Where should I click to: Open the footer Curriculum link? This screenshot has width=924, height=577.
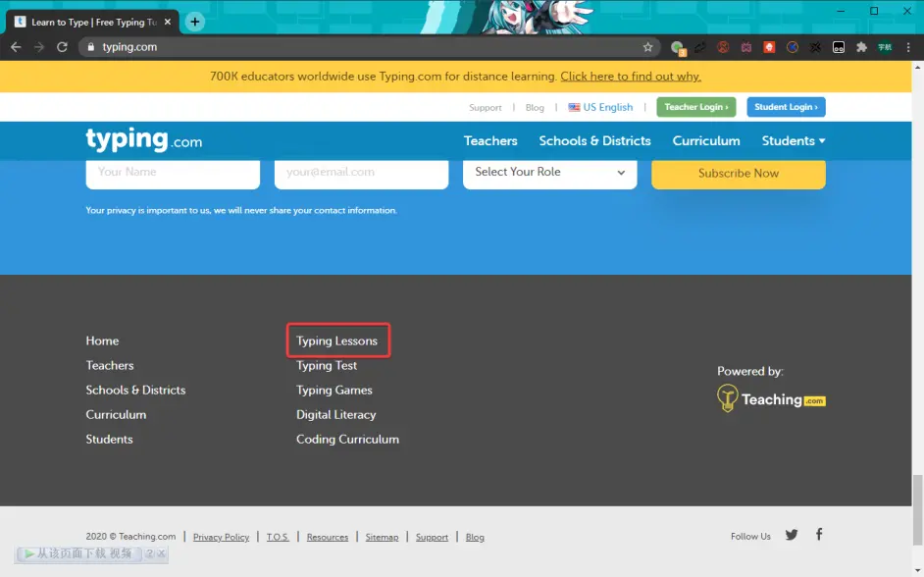[x=116, y=415]
